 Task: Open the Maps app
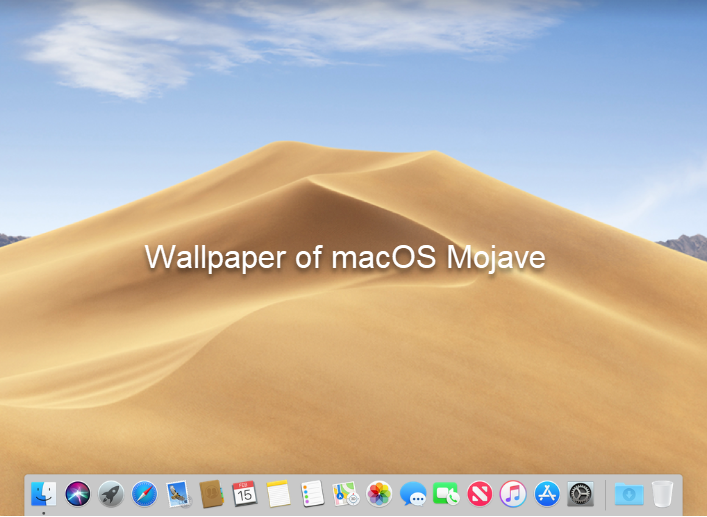pos(345,493)
